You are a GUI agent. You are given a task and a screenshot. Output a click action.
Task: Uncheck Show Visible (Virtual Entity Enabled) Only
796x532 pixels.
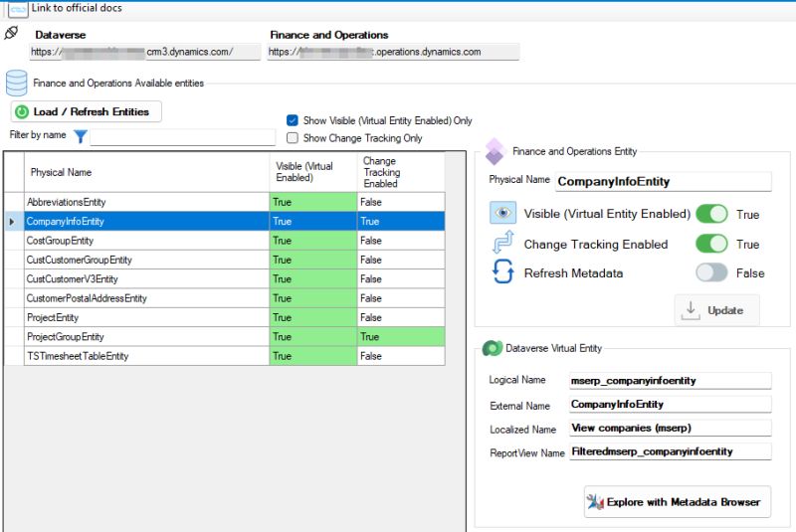pos(292,120)
